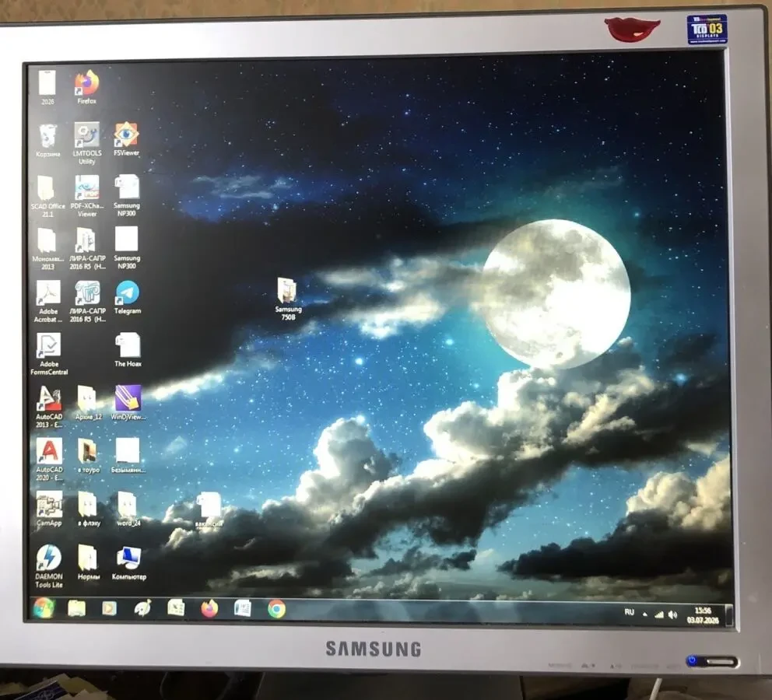The image size is (772, 700).
Task: Open the volume speaker tray icon
Action: (x=672, y=615)
